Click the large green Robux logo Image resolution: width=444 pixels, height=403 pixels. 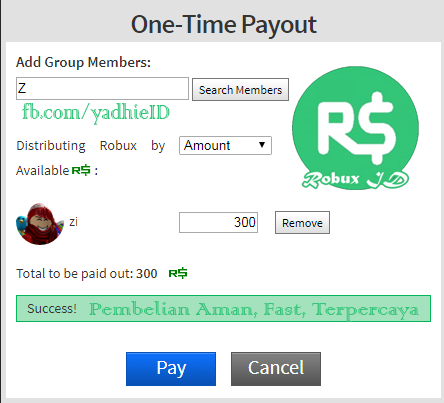(x=355, y=128)
